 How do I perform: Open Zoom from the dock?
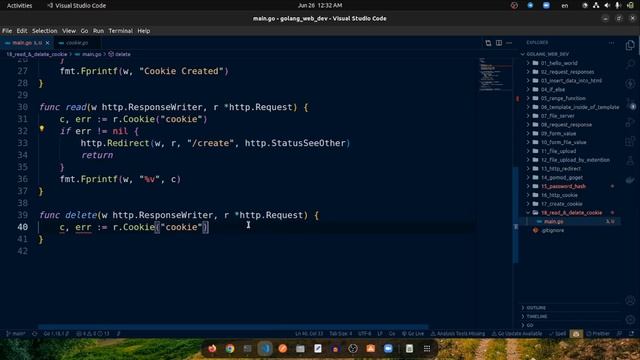pos(388,348)
